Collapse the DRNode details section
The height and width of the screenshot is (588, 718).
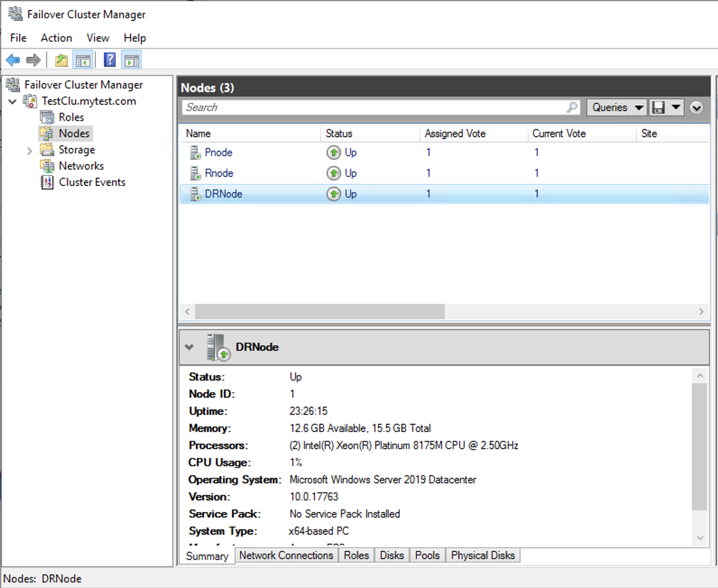pyautogui.click(x=189, y=347)
